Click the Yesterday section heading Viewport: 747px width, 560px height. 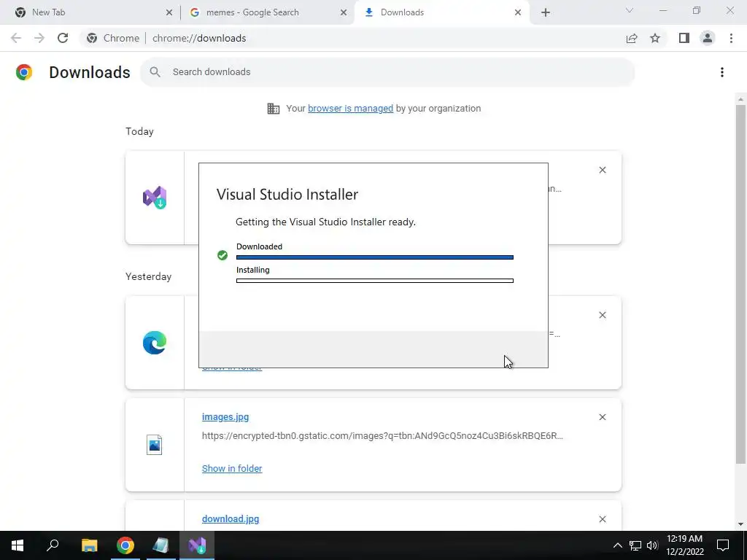point(148,276)
